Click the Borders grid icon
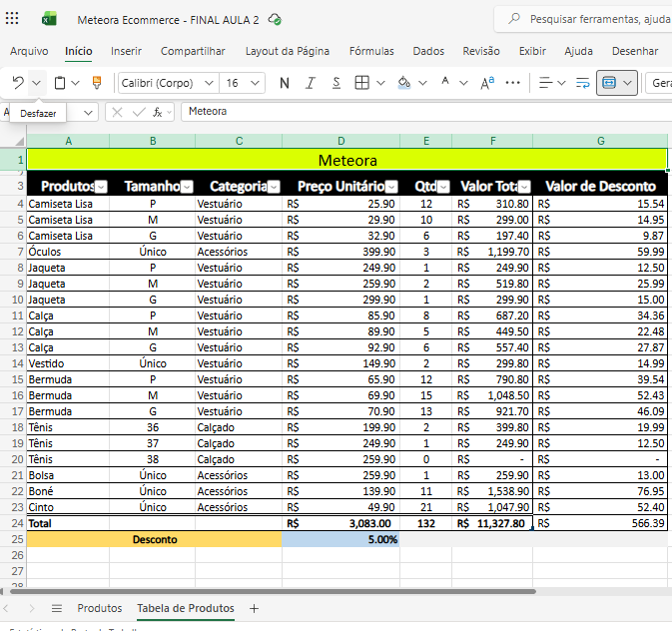 [x=362, y=83]
